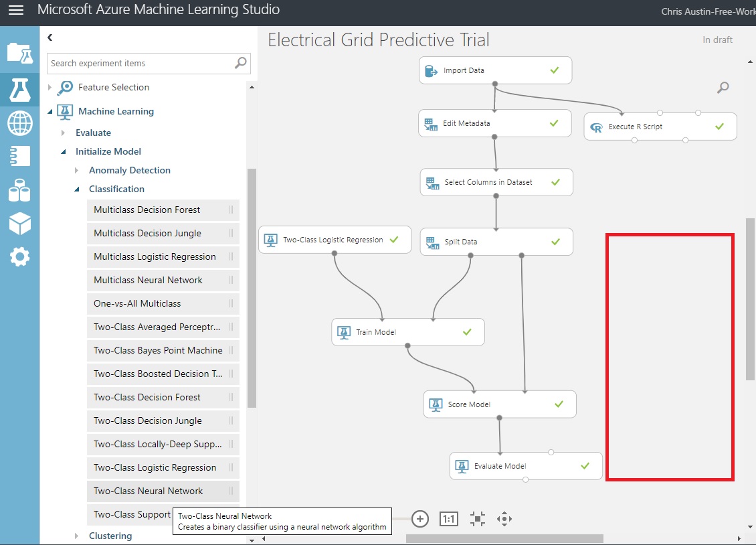756x545 pixels.
Task: Select Multiclass Decision Jungle module
Action: (163, 234)
